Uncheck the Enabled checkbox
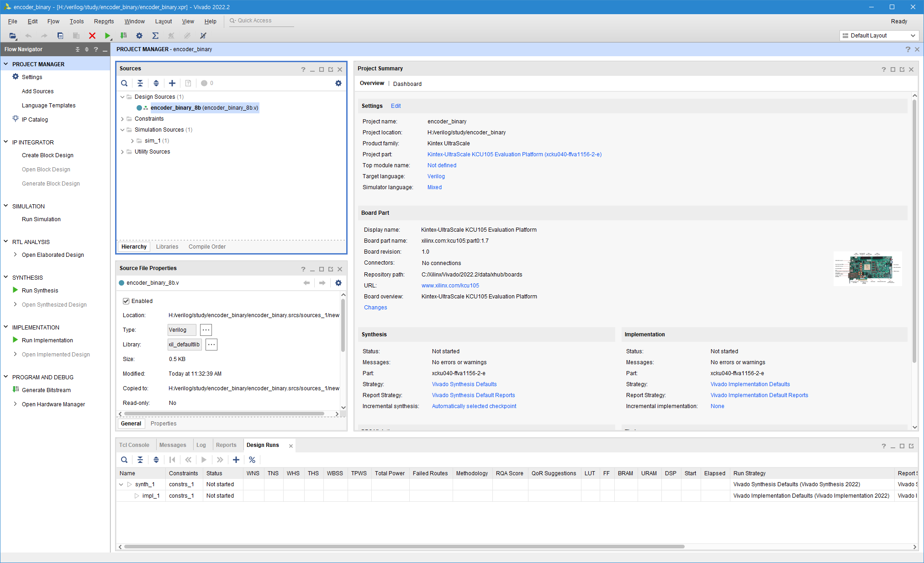 126,301
